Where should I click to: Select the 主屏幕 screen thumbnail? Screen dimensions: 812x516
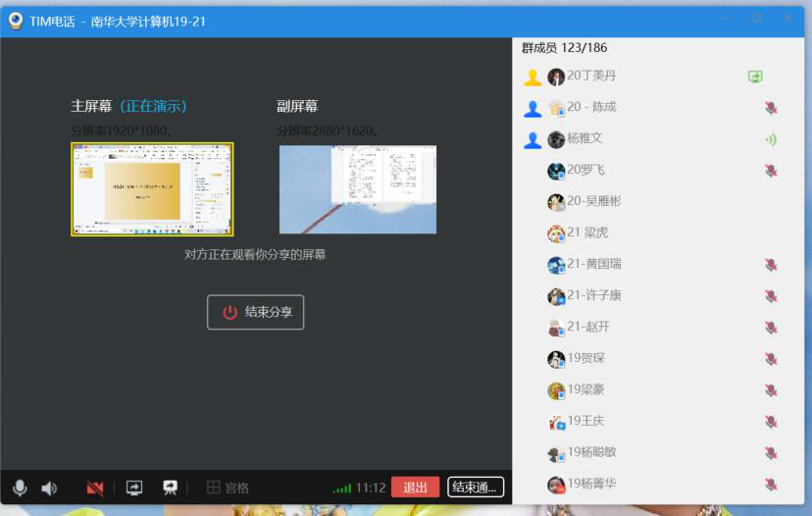click(x=152, y=189)
